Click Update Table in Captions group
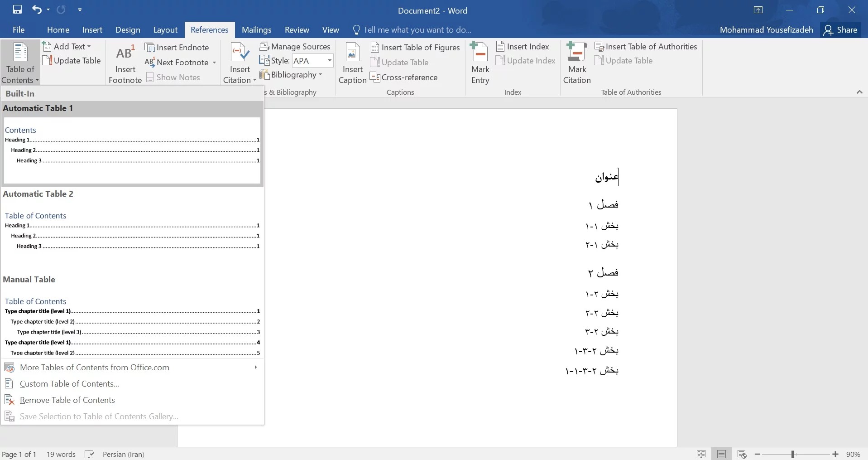This screenshot has width=868, height=460. tap(399, 62)
